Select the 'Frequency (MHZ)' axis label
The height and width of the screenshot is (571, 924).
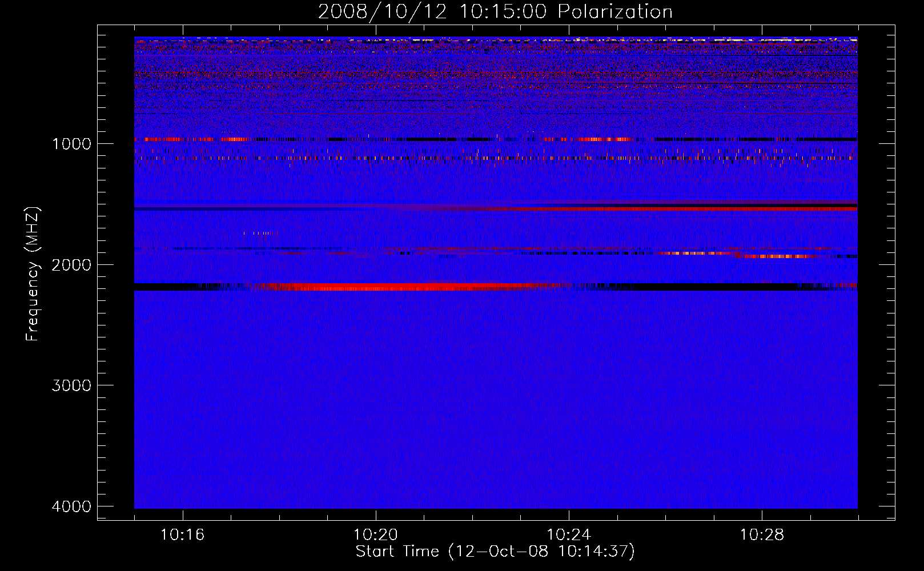33,274
